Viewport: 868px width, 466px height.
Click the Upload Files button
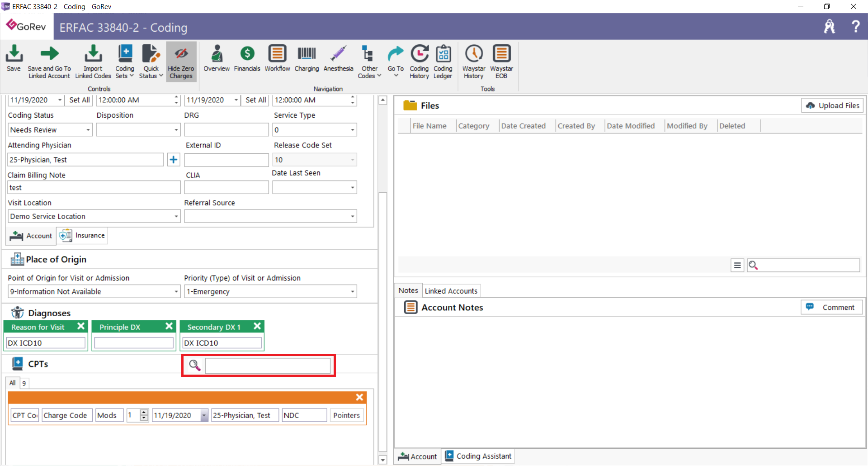(x=832, y=105)
